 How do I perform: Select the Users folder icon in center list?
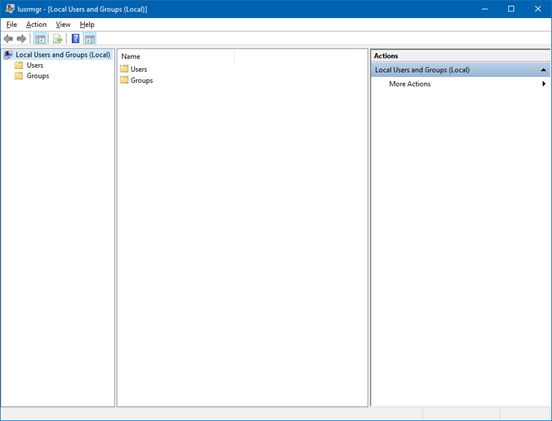[124, 69]
